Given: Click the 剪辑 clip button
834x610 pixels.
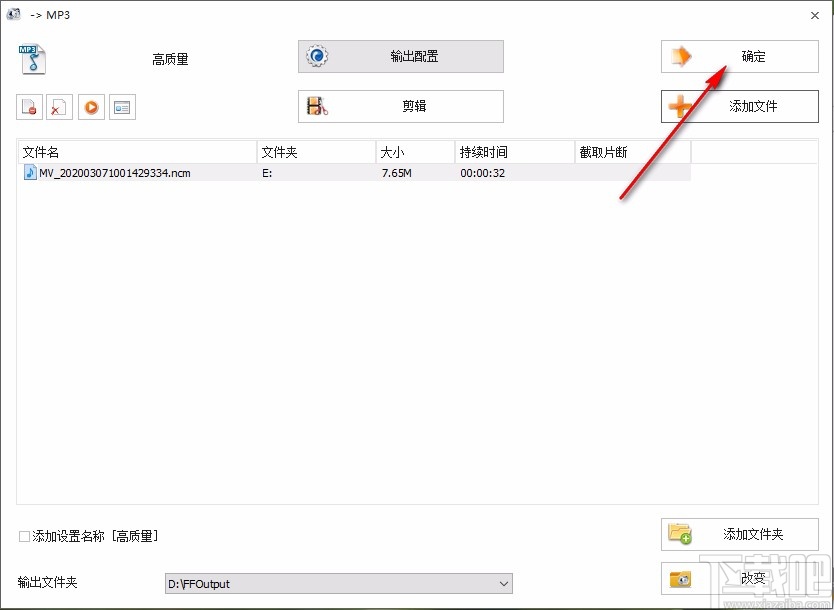Looking at the screenshot, I should click(401, 106).
